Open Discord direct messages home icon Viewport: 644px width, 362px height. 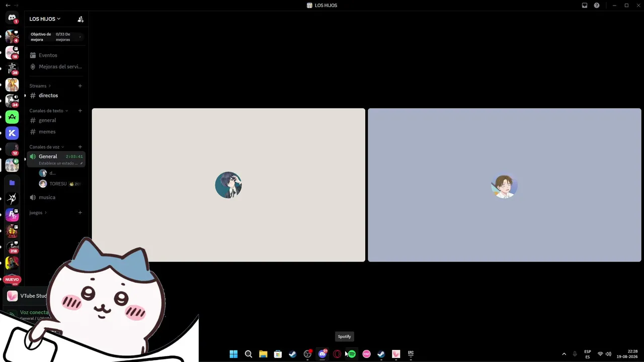tap(12, 18)
